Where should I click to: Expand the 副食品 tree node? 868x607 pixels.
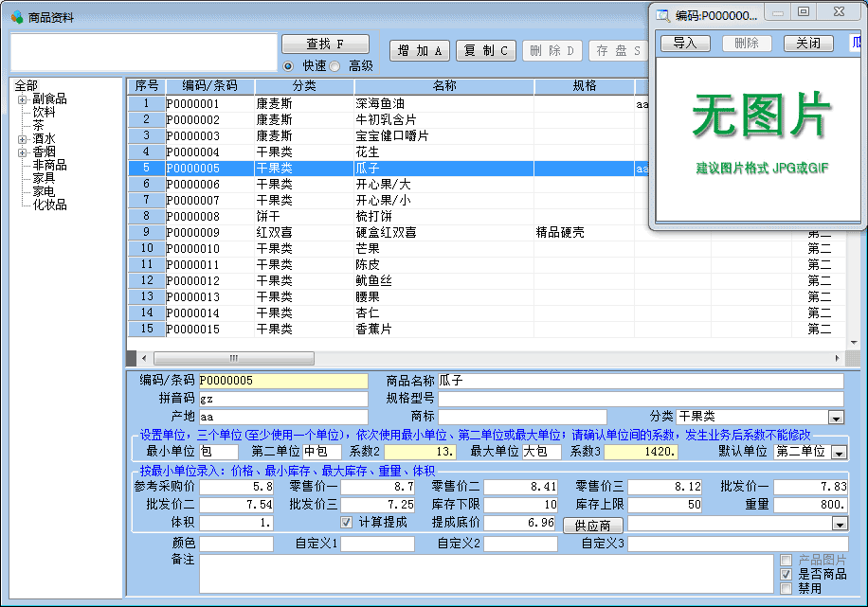click(23, 98)
